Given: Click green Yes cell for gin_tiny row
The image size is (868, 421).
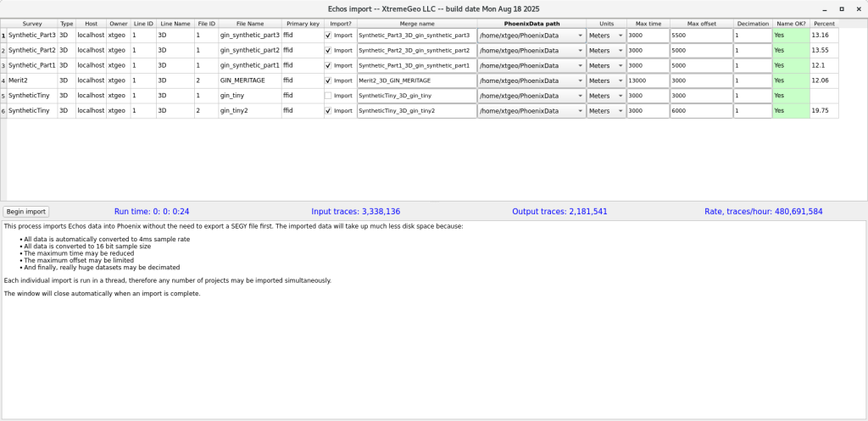Looking at the screenshot, I should click(791, 96).
